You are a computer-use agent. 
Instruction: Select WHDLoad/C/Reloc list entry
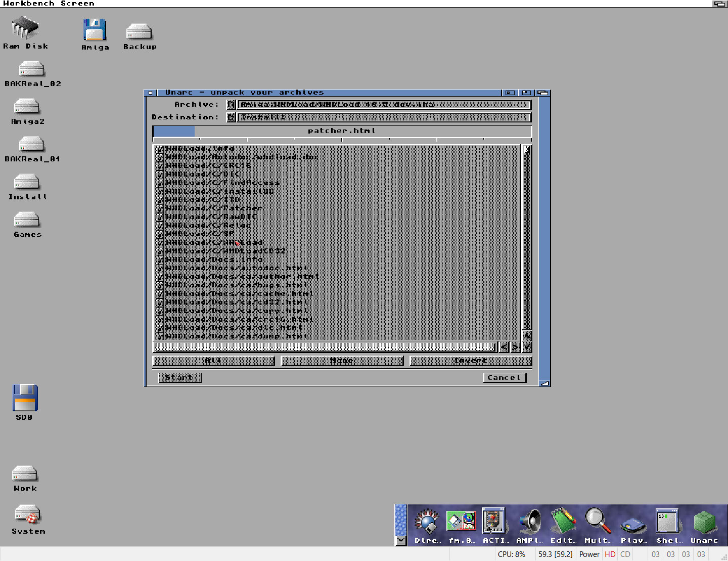[x=208, y=226]
